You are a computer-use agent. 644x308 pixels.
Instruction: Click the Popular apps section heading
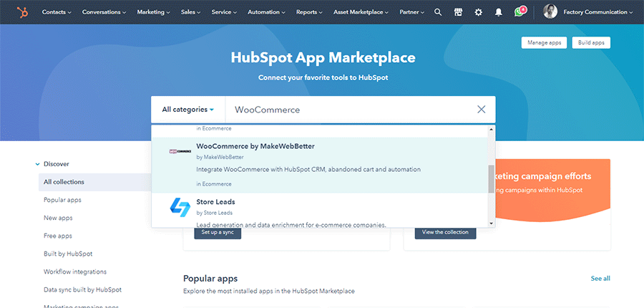click(x=210, y=279)
